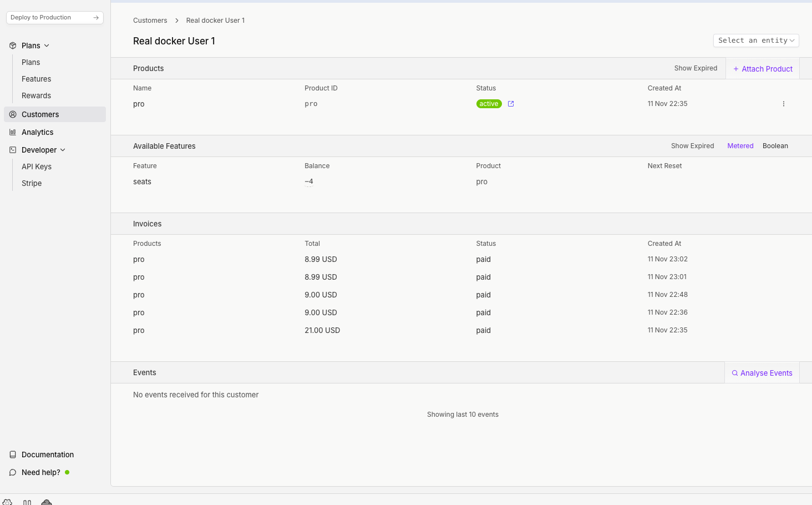
Task: Toggle Show Expired in Products section
Action: (x=696, y=68)
